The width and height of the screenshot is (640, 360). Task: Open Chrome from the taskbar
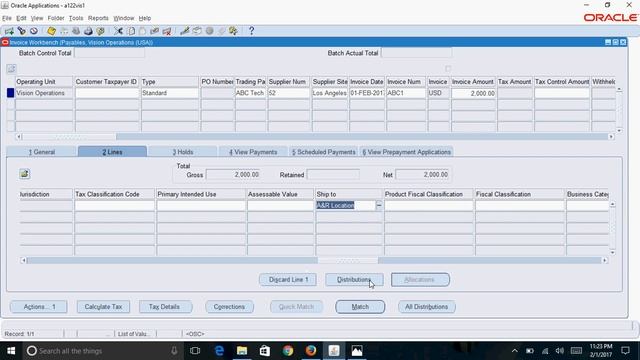[288, 351]
